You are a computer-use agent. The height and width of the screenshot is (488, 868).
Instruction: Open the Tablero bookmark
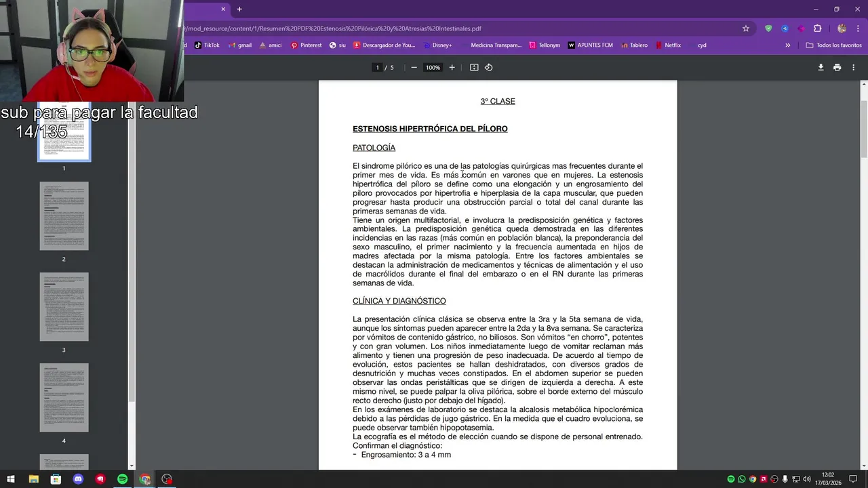633,45
